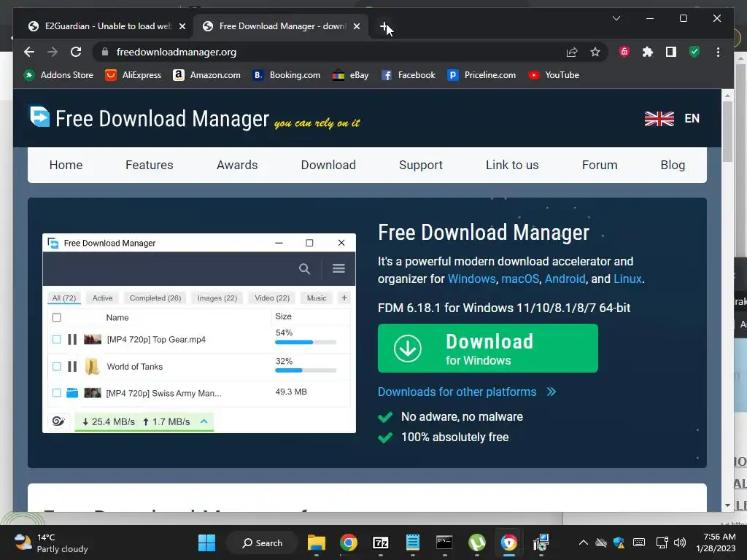Image resolution: width=747 pixels, height=560 pixels.
Task: Open the Windows Start button
Action: (x=206, y=542)
